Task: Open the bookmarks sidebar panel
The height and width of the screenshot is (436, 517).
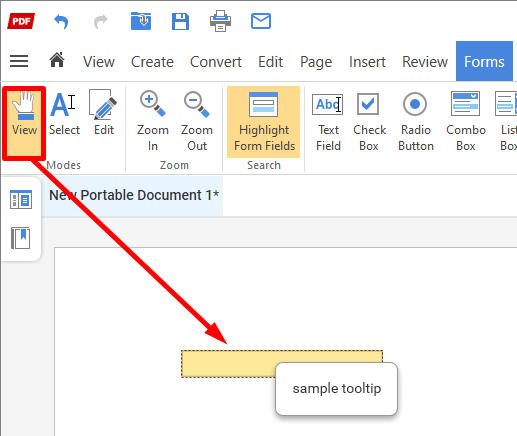Action: point(21,238)
